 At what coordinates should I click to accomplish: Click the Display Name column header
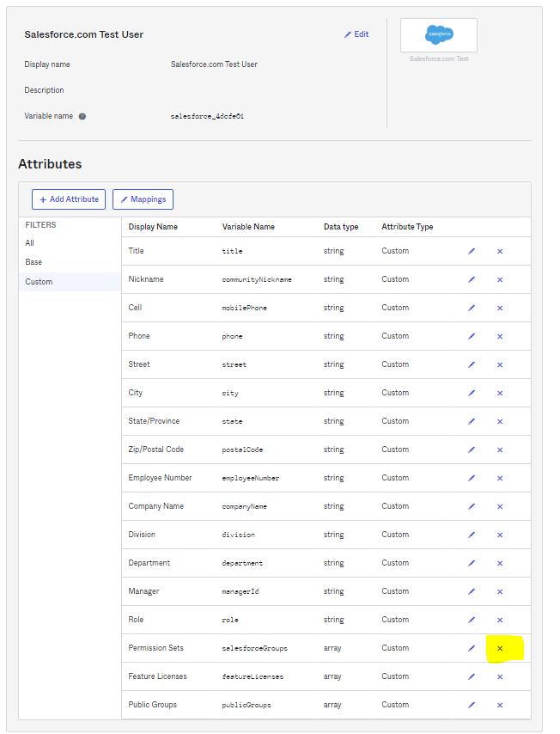click(153, 227)
